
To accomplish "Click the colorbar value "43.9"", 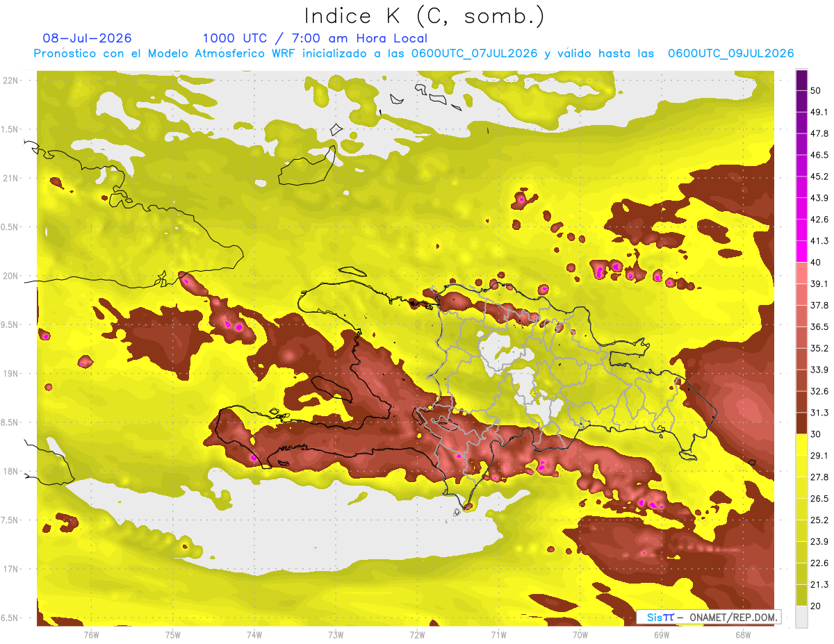I will pyautogui.click(x=819, y=199).
